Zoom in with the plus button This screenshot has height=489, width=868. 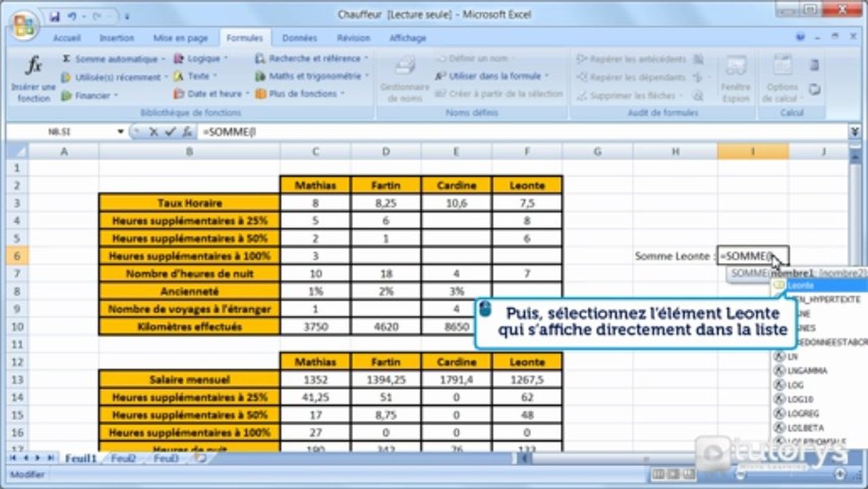click(x=840, y=474)
